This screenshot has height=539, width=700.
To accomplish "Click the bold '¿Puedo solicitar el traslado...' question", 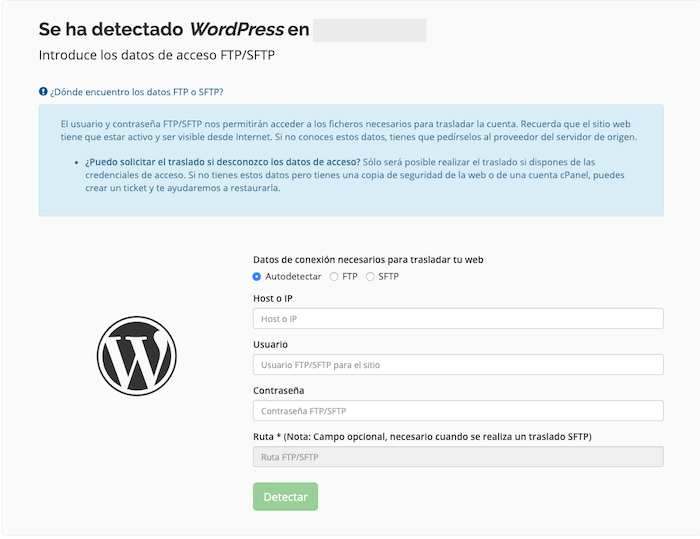I will 222,162.
